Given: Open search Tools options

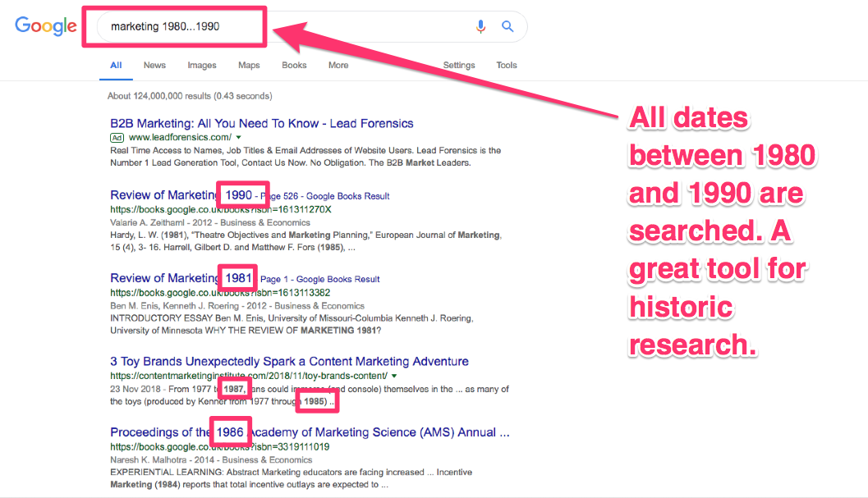Looking at the screenshot, I should click(x=507, y=66).
